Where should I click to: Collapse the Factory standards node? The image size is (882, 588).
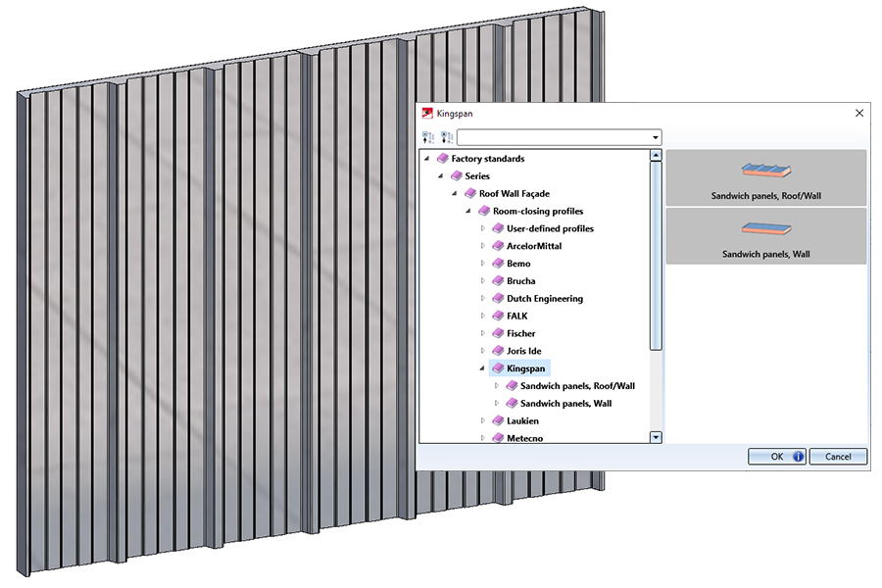pos(427,159)
